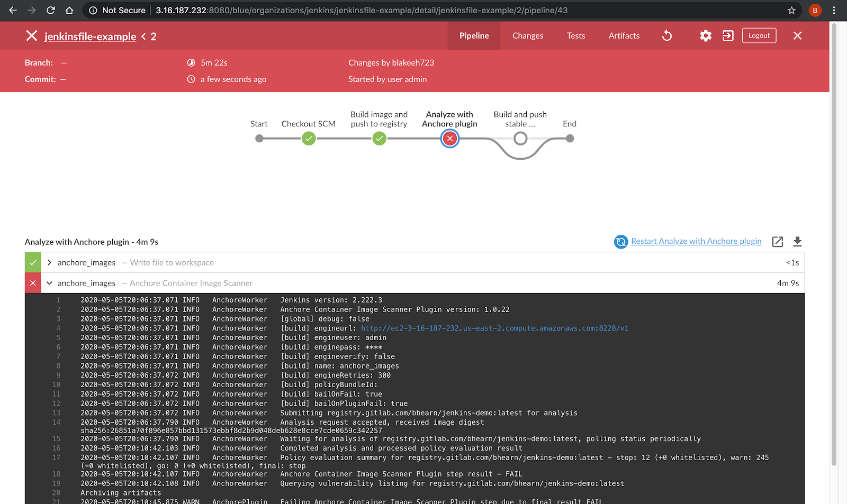Click the Checkout SCM success node
The width and height of the screenshot is (847, 504).
click(309, 138)
